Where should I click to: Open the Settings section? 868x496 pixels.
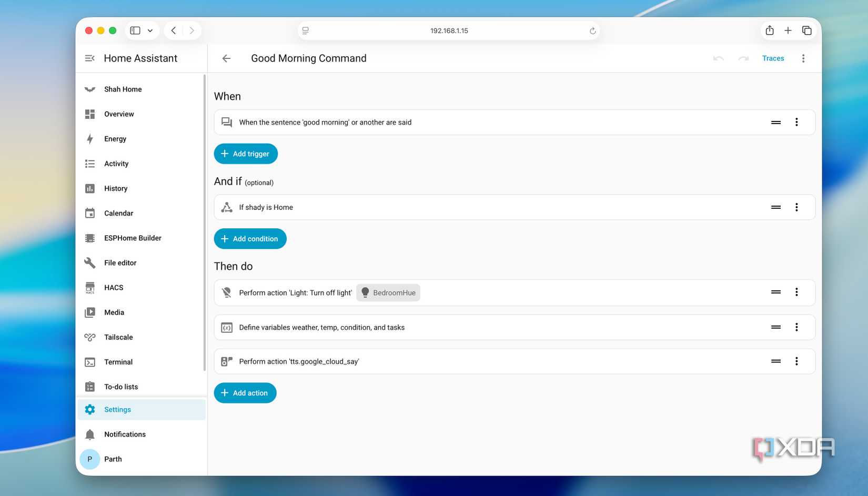tap(117, 409)
